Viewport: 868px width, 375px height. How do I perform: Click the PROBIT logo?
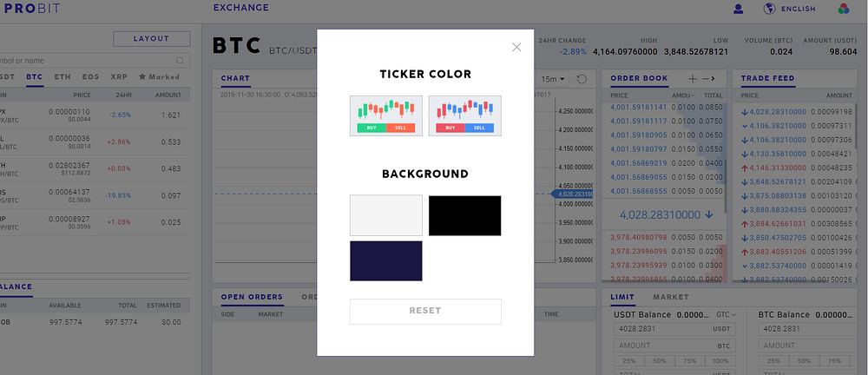(x=31, y=9)
